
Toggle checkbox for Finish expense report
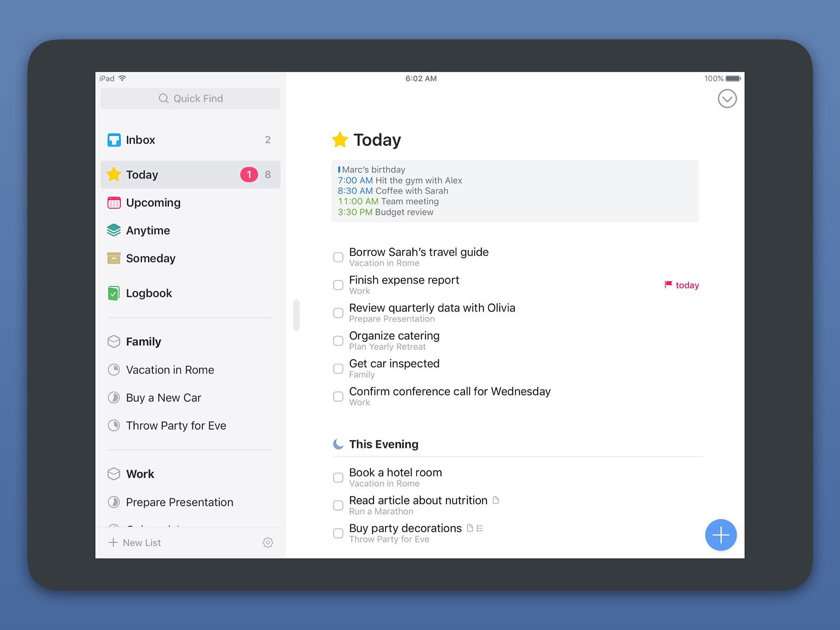338,284
